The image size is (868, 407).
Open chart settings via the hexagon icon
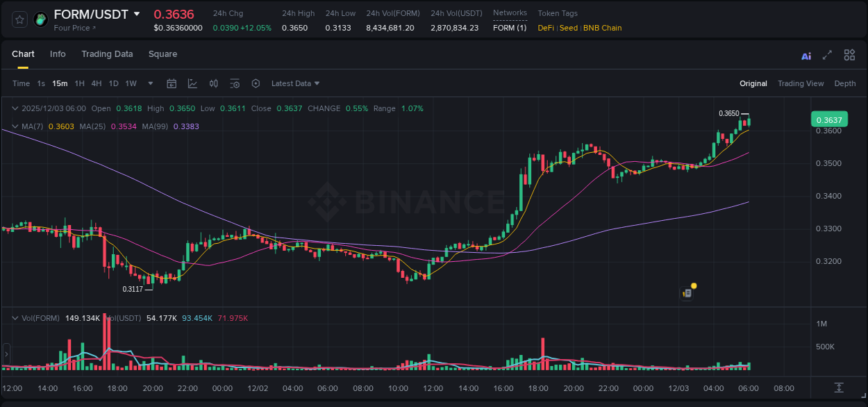pos(256,83)
